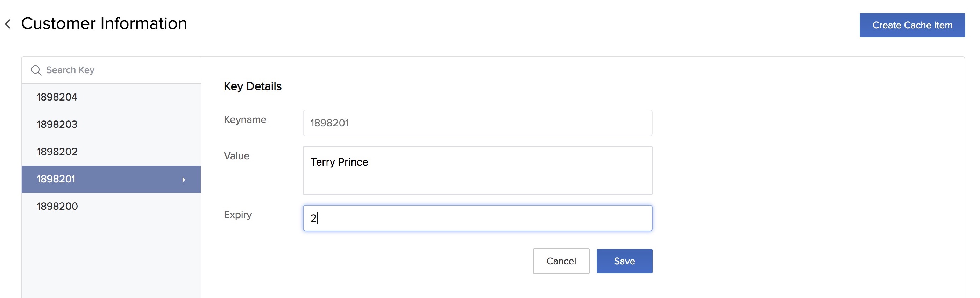Click into the Value box with Terry Prince
Image resolution: width=980 pixels, height=298 pixels.
pos(477,170)
